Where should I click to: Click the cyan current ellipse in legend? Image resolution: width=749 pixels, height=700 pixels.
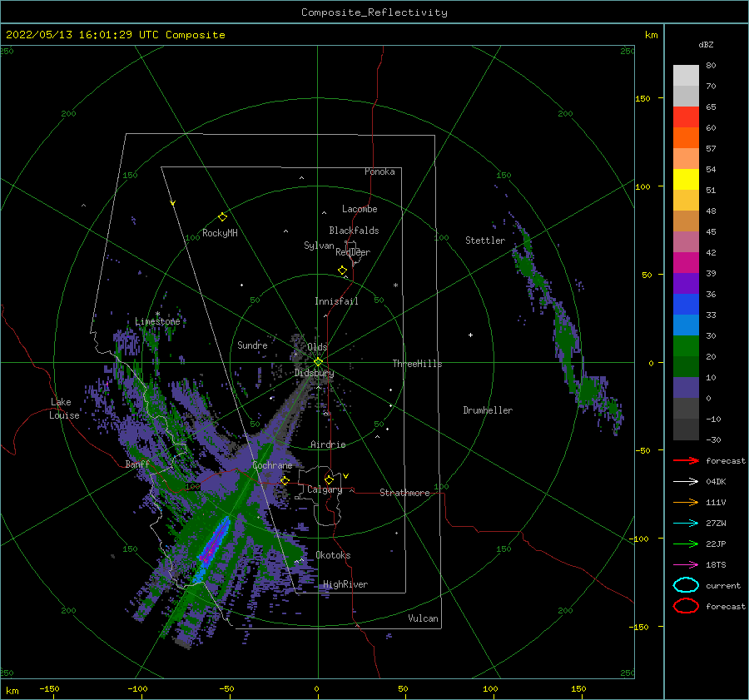pos(686,585)
